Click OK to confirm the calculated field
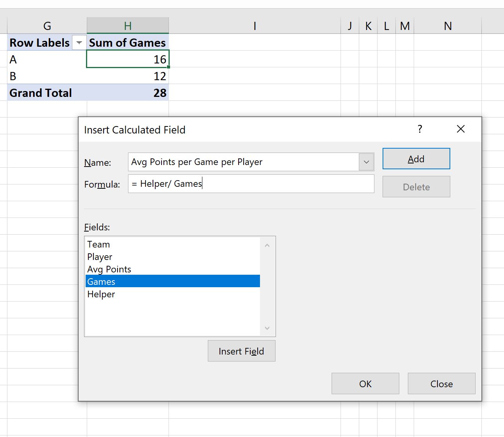 tap(365, 383)
